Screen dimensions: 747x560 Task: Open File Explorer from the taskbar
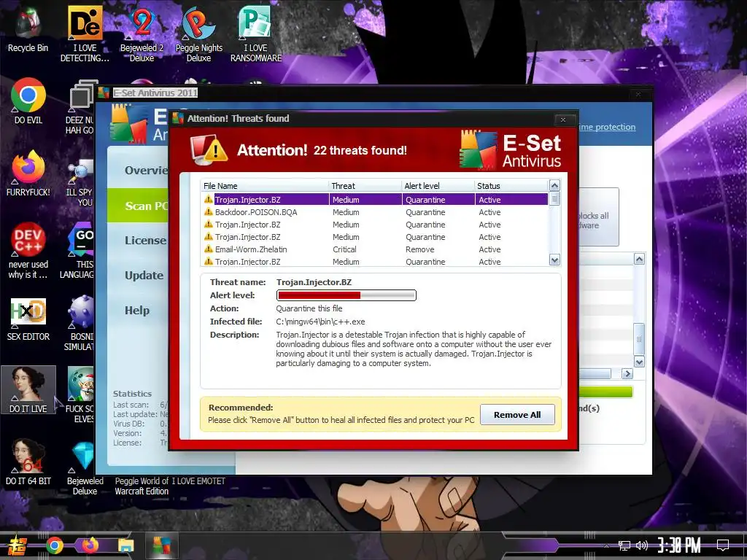(125, 545)
